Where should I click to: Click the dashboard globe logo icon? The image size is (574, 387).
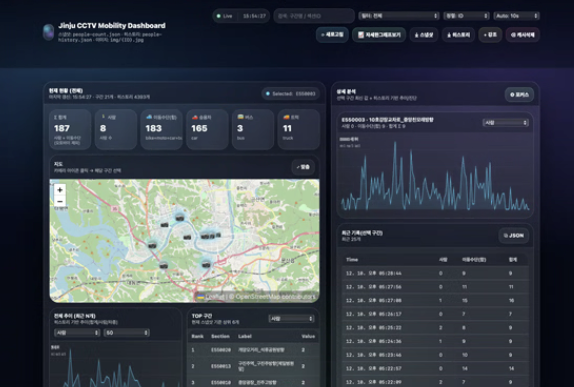click(x=48, y=32)
